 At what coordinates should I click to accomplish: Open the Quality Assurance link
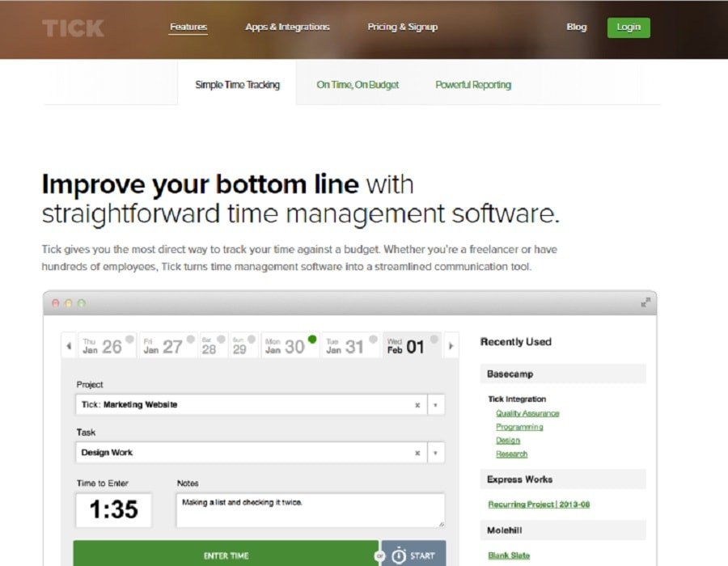coord(527,413)
